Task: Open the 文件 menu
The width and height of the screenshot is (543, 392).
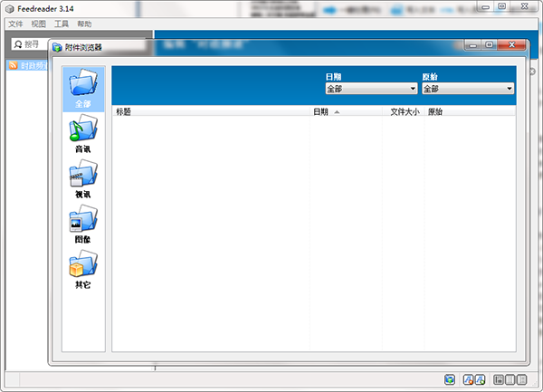Action: [15, 24]
